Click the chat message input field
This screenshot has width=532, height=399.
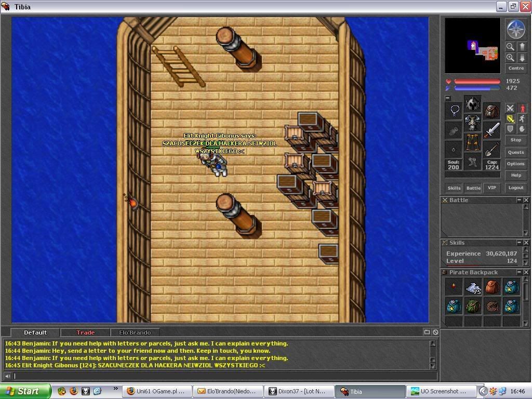point(224,376)
